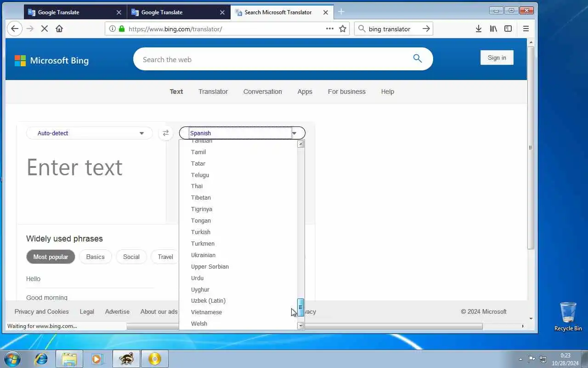588x368 pixels.
Task: Swap source and target languages
Action: 165,133
